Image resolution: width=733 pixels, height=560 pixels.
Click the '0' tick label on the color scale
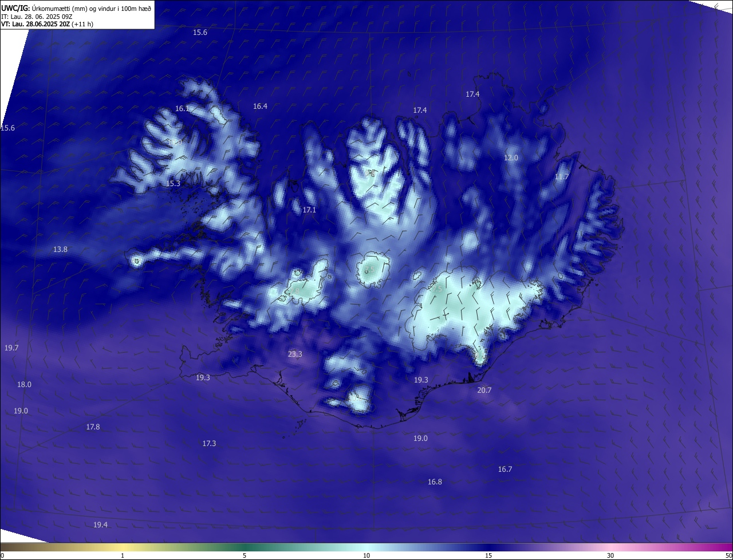click(x=2, y=555)
